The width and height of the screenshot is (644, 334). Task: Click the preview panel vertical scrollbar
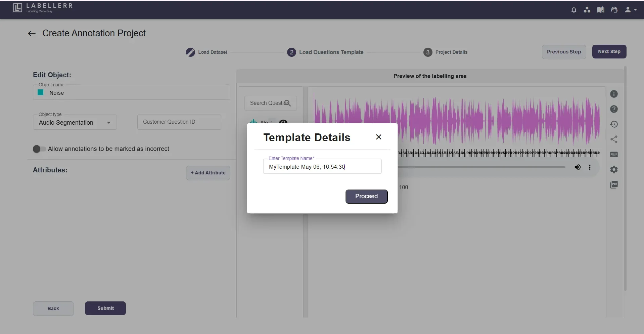click(625, 178)
